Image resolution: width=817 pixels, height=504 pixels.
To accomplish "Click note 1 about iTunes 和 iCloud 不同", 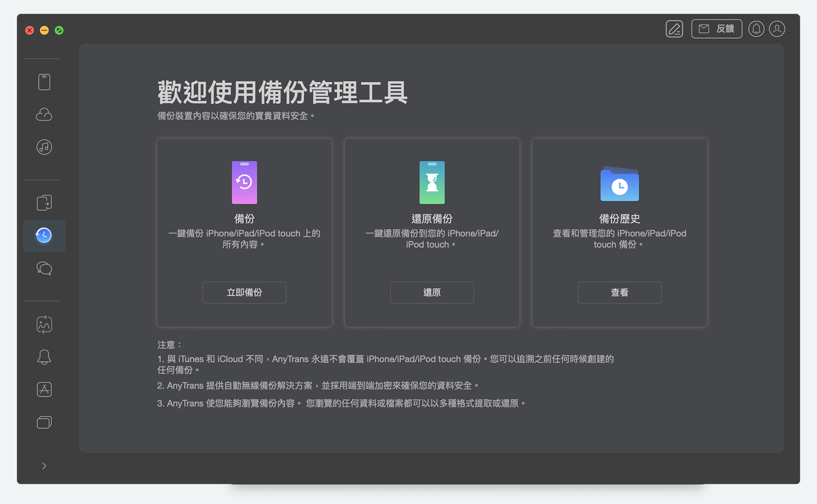I will pos(386,364).
